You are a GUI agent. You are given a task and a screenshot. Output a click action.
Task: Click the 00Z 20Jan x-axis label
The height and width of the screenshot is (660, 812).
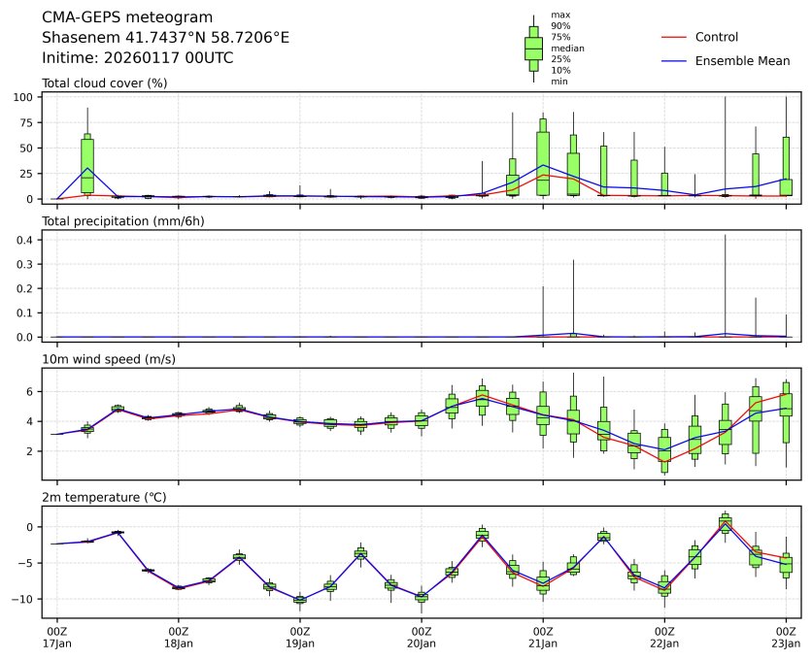[421, 637]
